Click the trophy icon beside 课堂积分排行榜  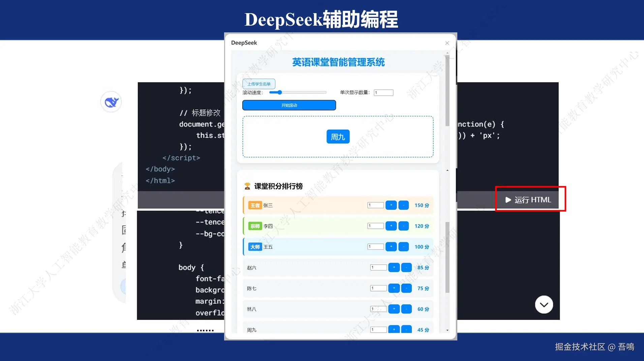tap(247, 186)
